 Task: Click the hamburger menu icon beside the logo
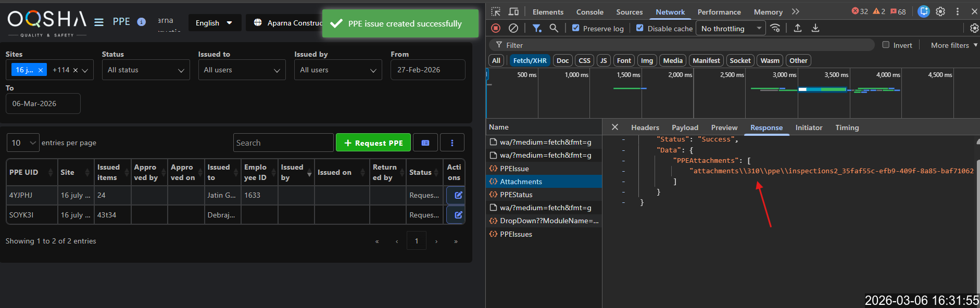(98, 22)
